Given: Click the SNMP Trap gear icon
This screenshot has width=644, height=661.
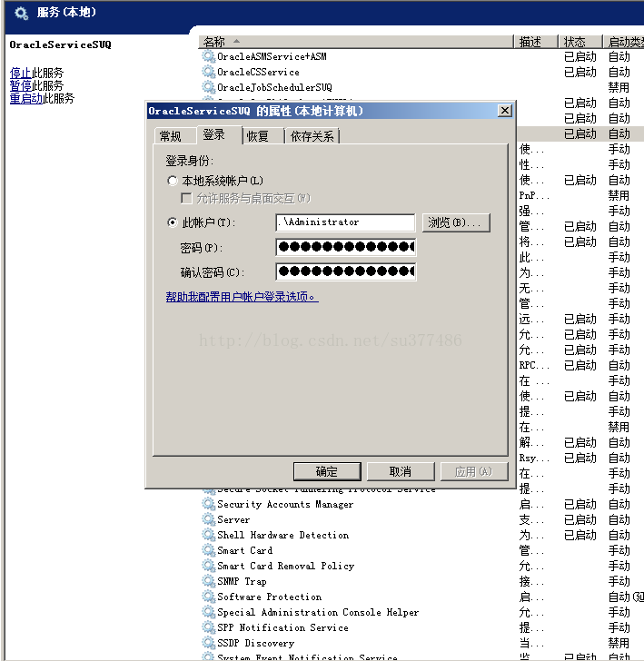Looking at the screenshot, I should click(x=208, y=581).
